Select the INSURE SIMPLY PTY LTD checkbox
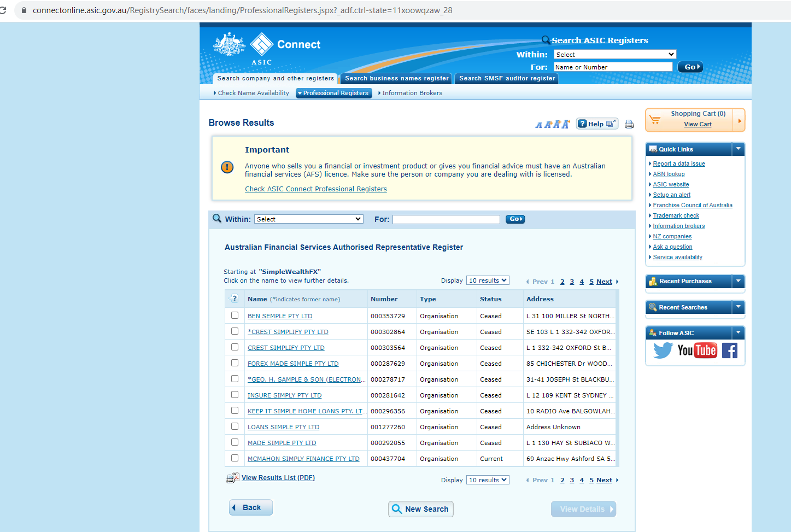The image size is (791, 532). (235, 395)
